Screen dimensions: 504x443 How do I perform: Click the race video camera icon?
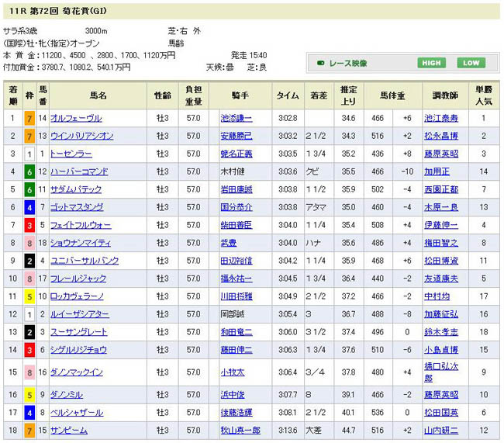[x=319, y=63]
